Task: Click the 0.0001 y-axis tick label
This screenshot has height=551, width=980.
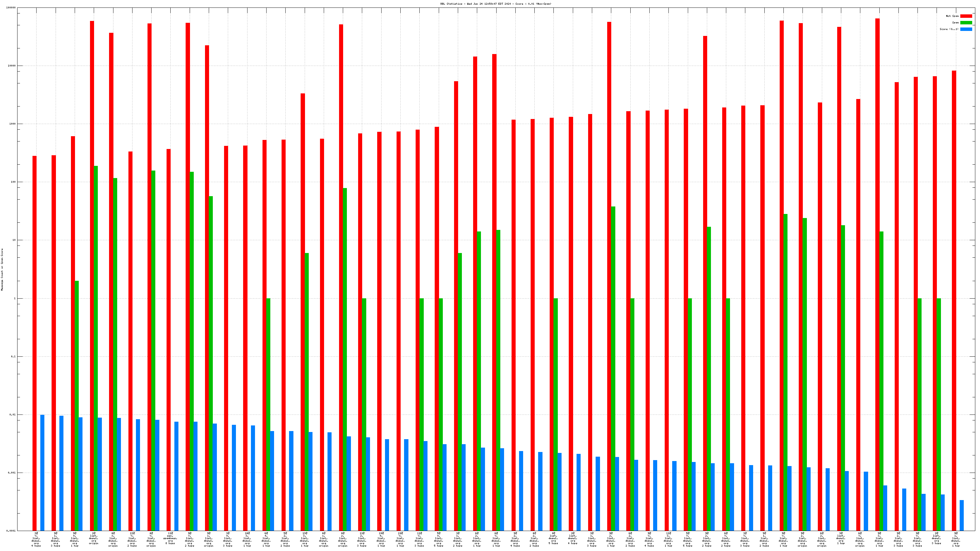Action: point(11,531)
